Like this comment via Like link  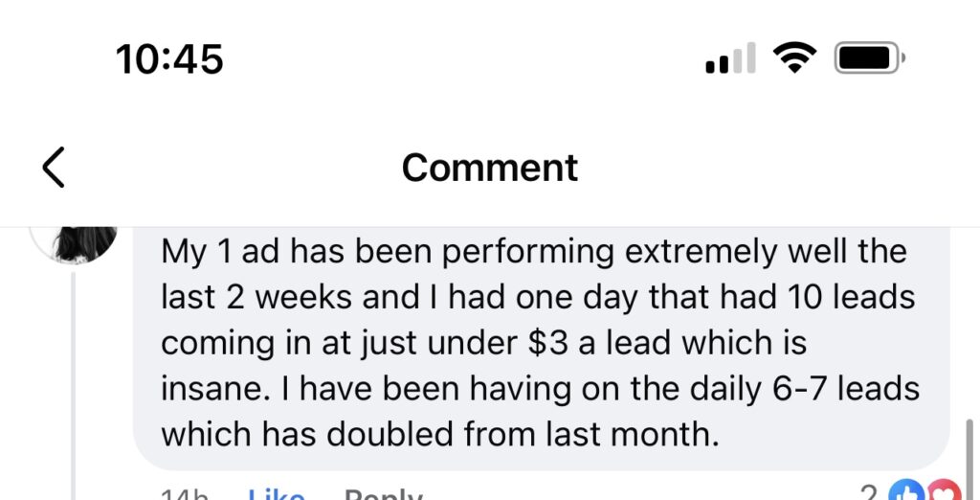pyautogui.click(x=276, y=494)
